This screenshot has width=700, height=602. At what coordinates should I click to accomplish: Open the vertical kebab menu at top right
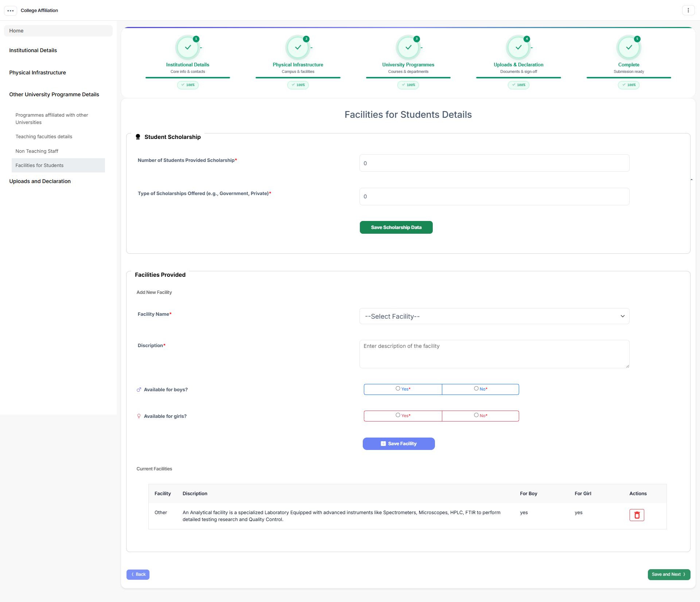pyautogui.click(x=688, y=10)
